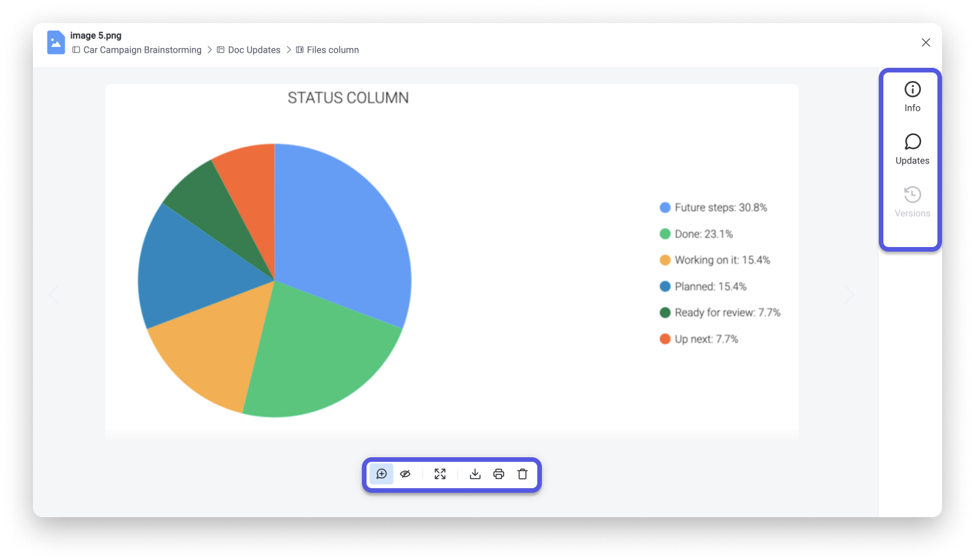Open the Info panel
The image size is (975, 560).
tap(912, 97)
